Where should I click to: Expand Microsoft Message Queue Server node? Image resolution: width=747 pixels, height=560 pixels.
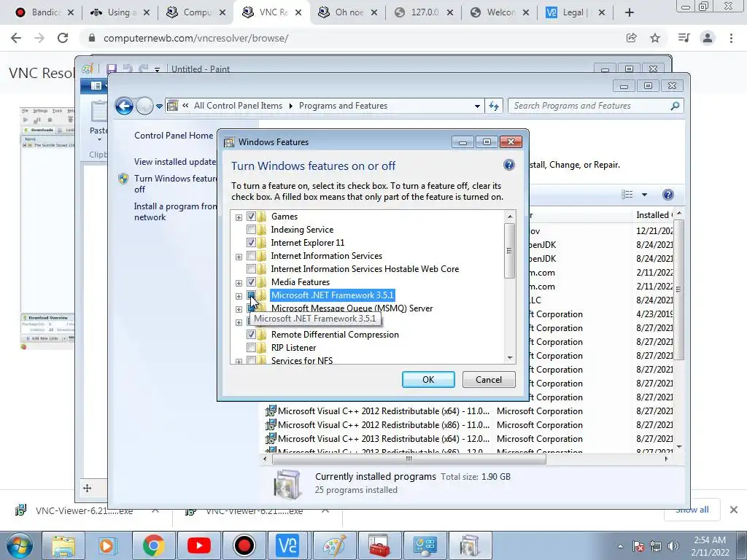coord(239,309)
